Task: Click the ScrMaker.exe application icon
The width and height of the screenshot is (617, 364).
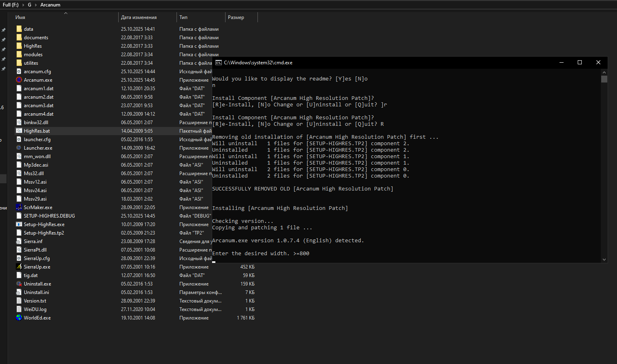Action: (19, 207)
